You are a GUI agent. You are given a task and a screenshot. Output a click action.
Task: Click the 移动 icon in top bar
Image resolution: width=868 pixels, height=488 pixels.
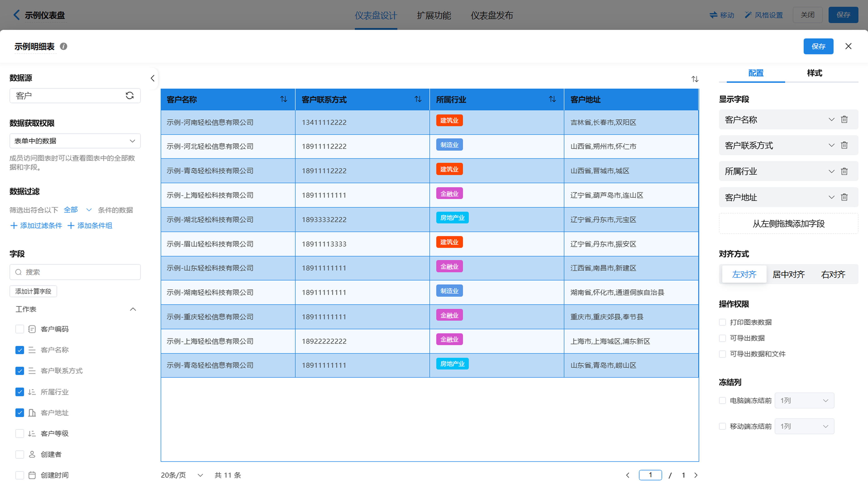click(713, 15)
